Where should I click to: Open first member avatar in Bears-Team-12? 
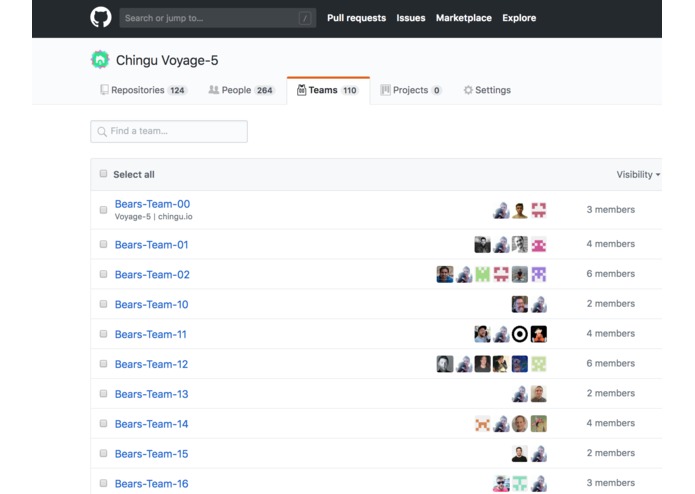(445, 364)
